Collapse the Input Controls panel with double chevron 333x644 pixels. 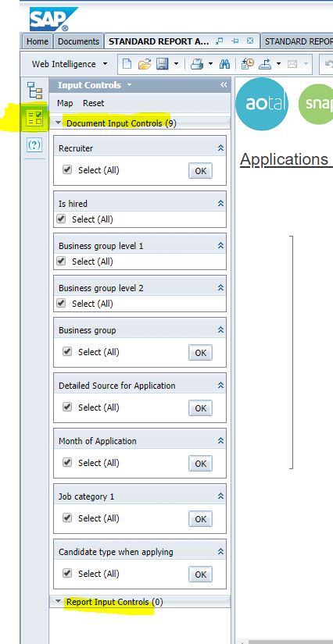point(224,85)
